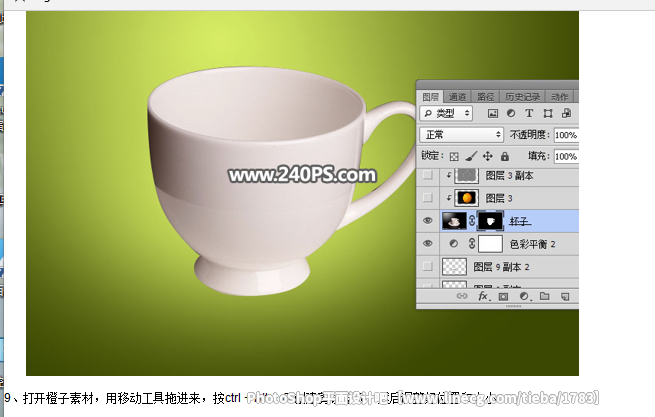Click the 填充 100% field
The image size is (655, 417).
pos(566,156)
